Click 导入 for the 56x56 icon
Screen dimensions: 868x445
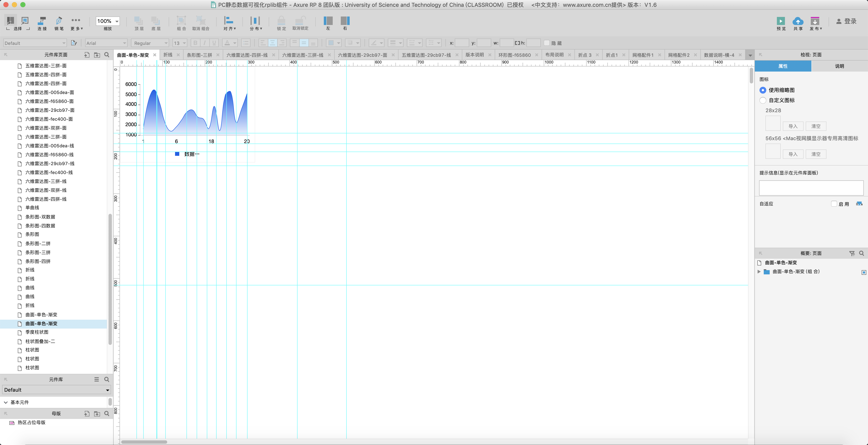tap(793, 154)
